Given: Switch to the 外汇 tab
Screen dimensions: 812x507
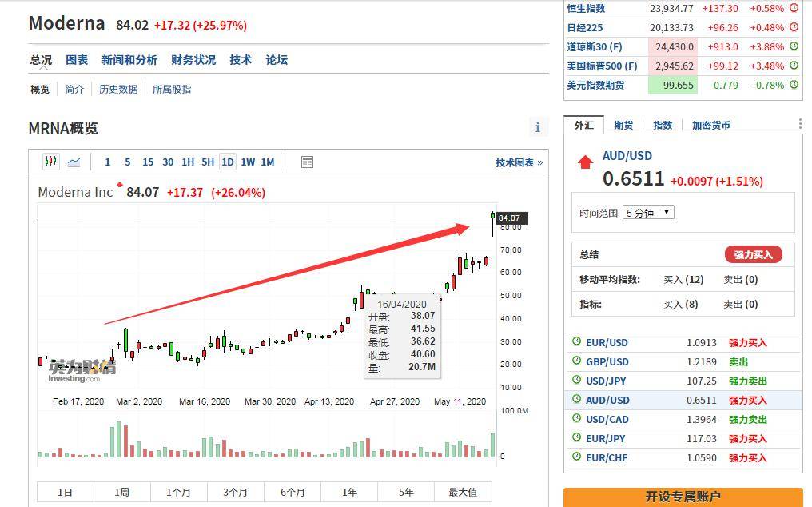Looking at the screenshot, I should (584, 125).
